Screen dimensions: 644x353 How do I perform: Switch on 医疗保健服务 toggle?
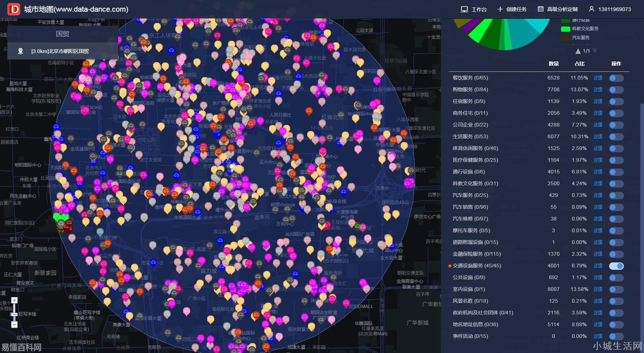[x=616, y=160]
